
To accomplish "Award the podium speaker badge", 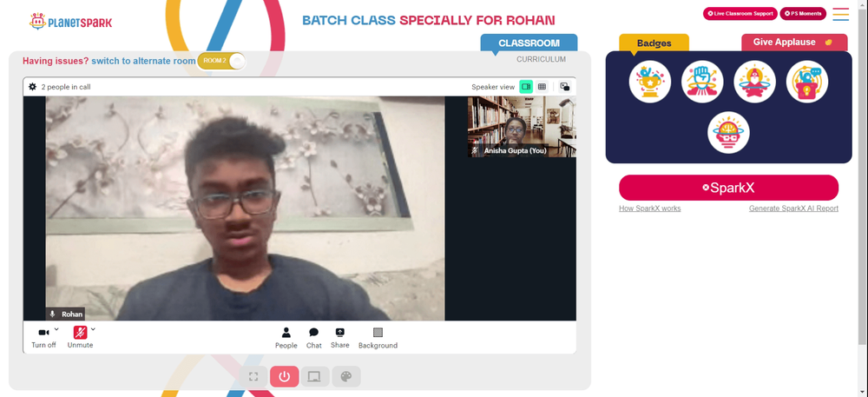I will click(x=807, y=82).
